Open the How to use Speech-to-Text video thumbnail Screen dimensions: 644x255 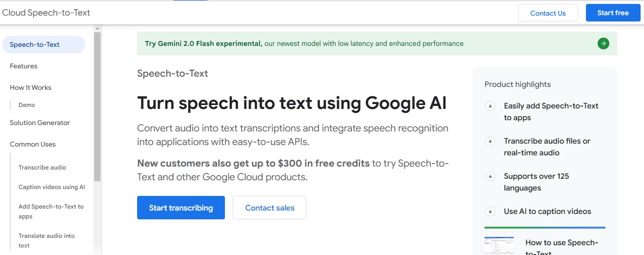tap(499, 245)
